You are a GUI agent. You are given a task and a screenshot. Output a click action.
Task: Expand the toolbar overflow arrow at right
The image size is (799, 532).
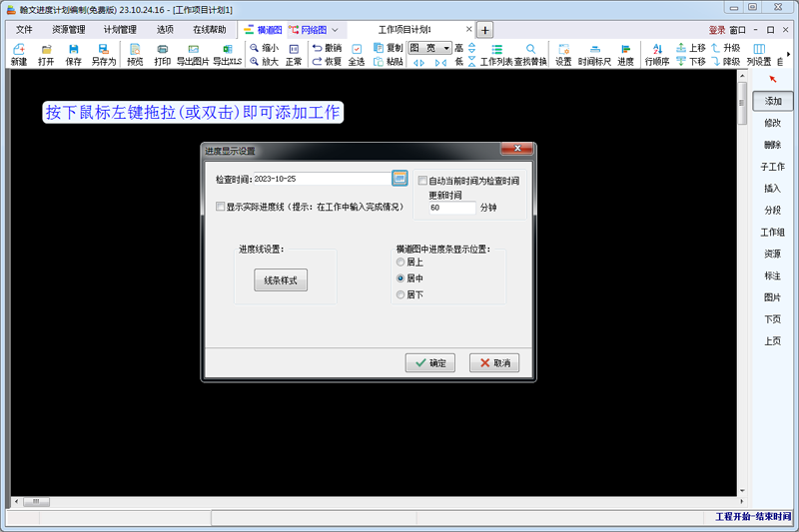click(788, 54)
